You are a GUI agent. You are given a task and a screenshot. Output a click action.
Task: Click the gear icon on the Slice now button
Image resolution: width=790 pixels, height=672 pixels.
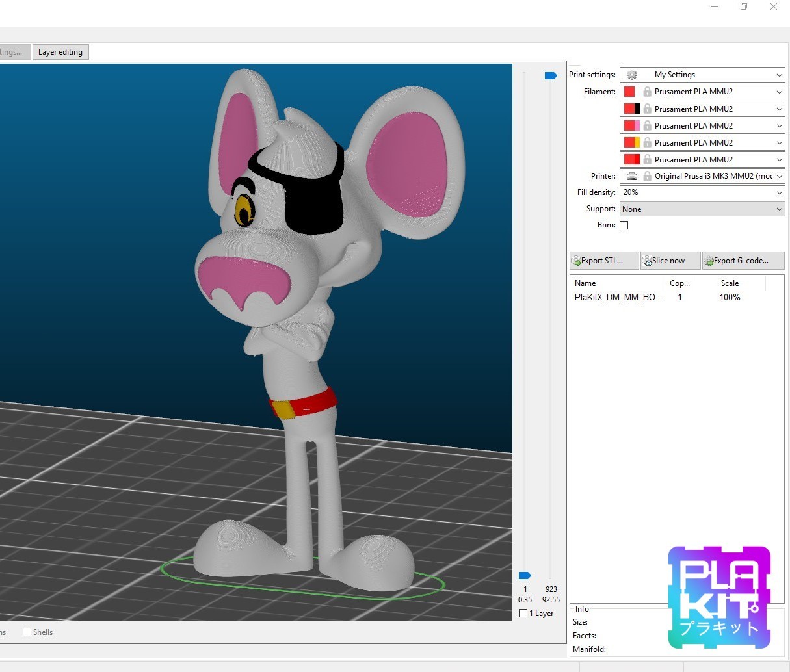(x=646, y=260)
